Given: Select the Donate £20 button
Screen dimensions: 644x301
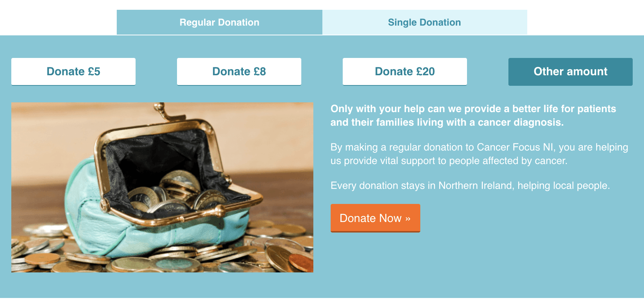Looking at the screenshot, I should pyautogui.click(x=405, y=71).
